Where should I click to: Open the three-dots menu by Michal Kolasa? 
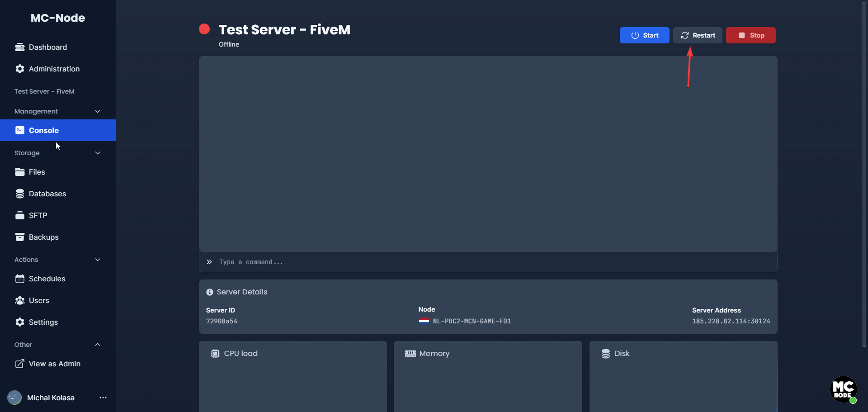click(103, 398)
